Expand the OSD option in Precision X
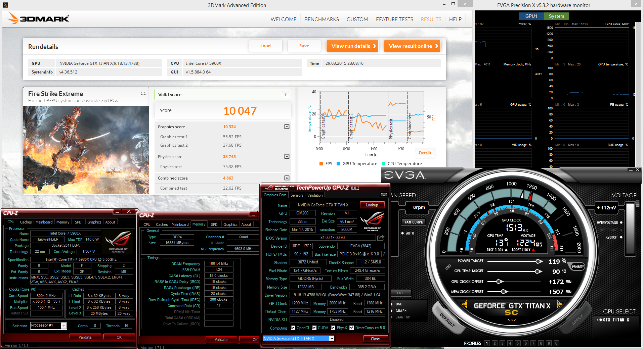Viewport: 644px width, 349px height. 399,304
